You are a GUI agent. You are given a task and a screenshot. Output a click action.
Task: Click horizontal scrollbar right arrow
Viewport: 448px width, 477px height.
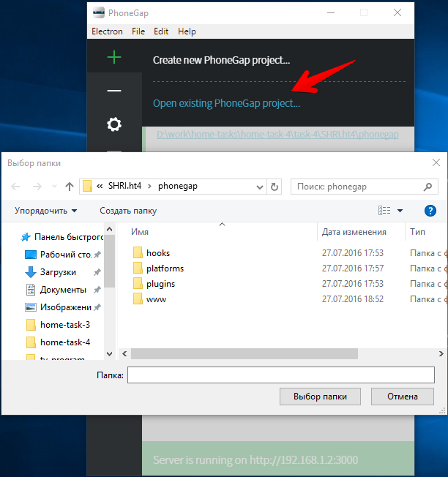pos(441,354)
